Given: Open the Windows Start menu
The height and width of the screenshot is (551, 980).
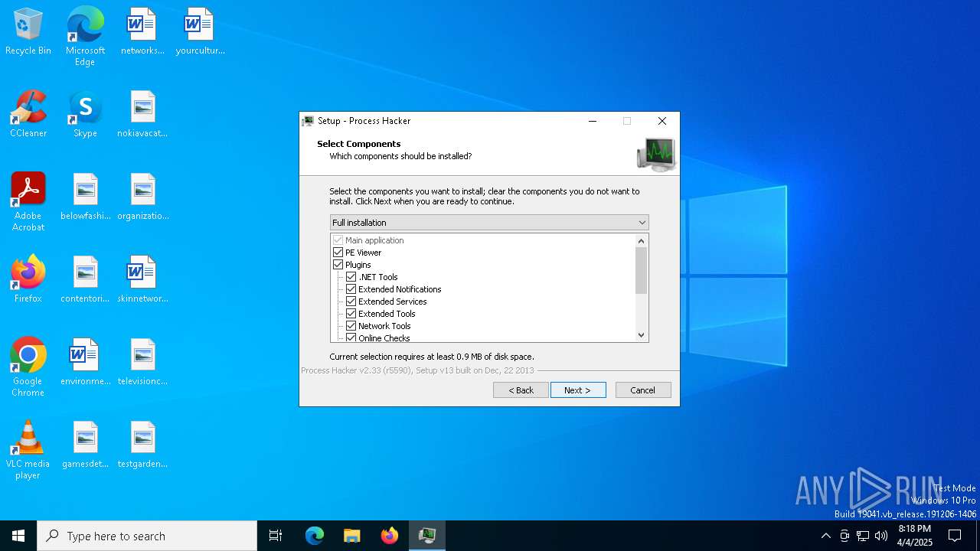Looking at the screenshot, I should (x=18, y=536).
